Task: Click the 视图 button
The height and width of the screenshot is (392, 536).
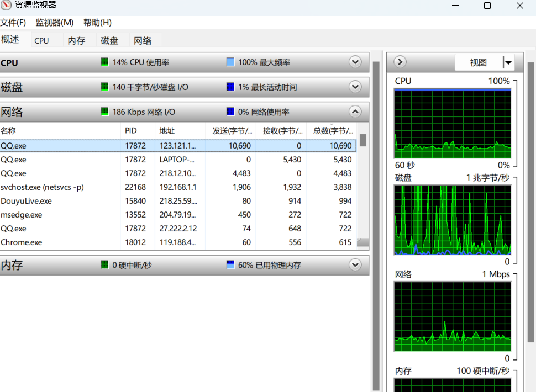Action: coord(479,62)
